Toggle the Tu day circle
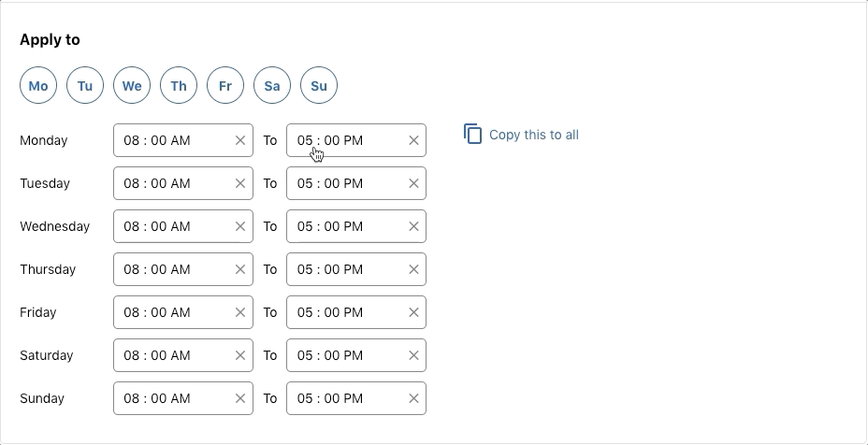 tap(85, 85)
